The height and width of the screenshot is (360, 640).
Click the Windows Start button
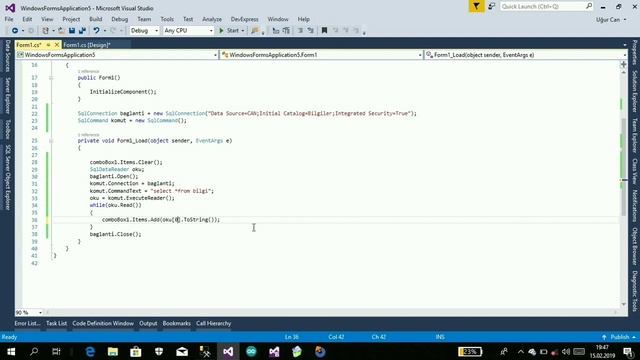point(11,351)
